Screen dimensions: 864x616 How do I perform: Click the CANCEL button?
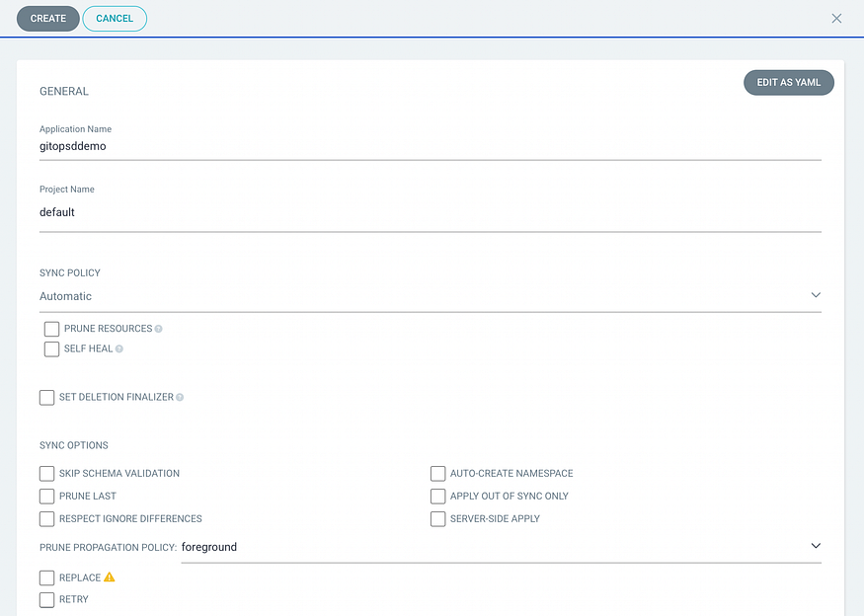[115, 18]
